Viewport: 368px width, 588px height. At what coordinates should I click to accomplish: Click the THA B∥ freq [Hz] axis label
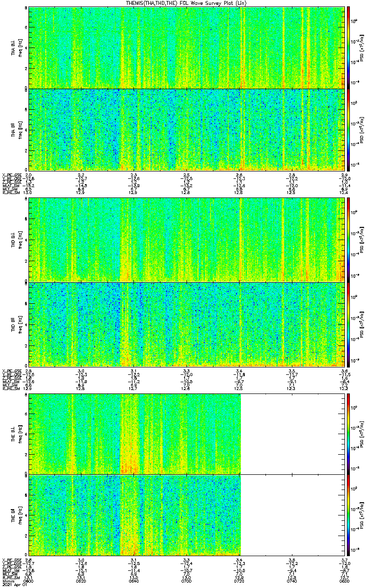point(21,130)
